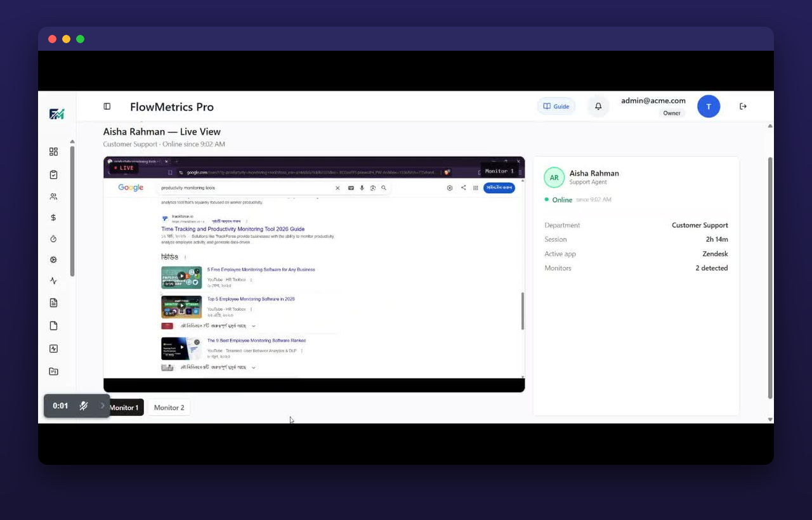This screenshot has height=520, width=812.
Task: Clear Google search with the X icon
Action: click(337, 188)
